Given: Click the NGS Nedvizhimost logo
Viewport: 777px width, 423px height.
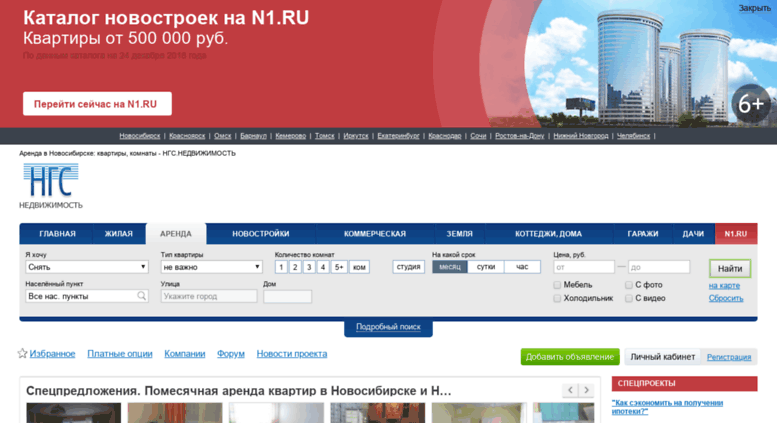Looking at the screenshot, I should (x=51, y=186).
